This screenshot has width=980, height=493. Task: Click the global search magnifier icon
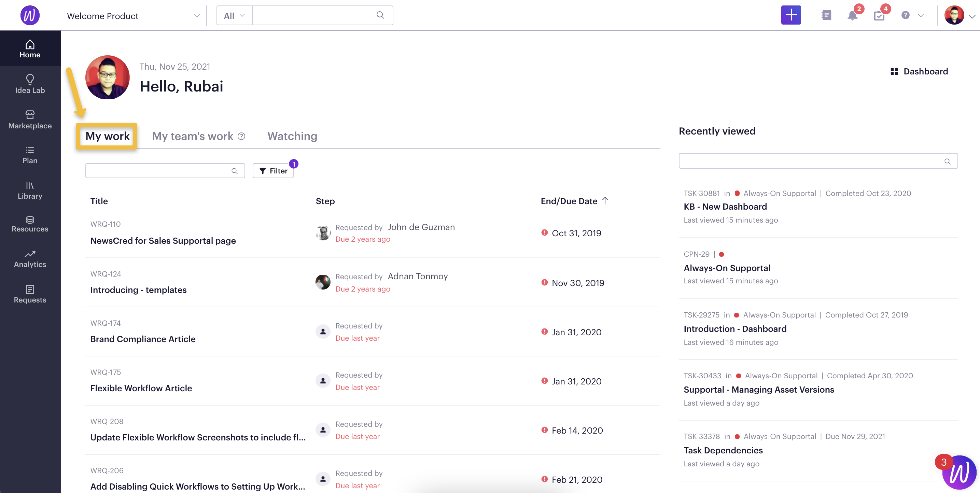pyautogui.click(x=380, y=15)
